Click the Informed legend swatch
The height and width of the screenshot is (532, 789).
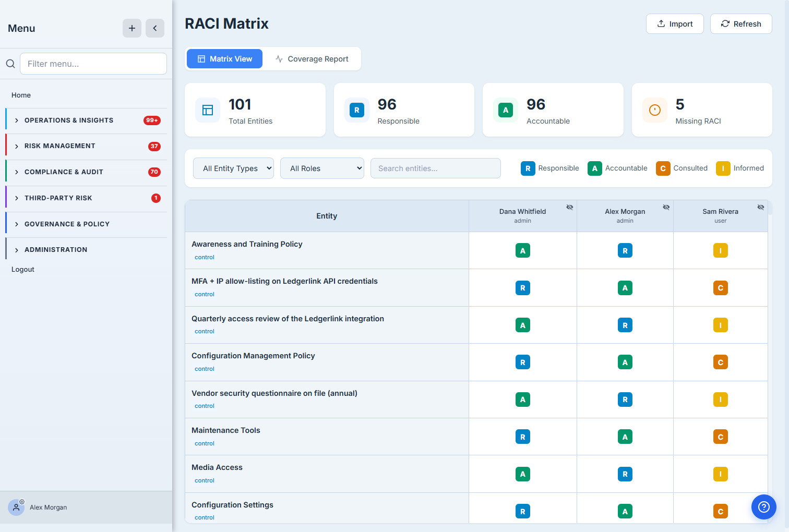pos(723,168)
